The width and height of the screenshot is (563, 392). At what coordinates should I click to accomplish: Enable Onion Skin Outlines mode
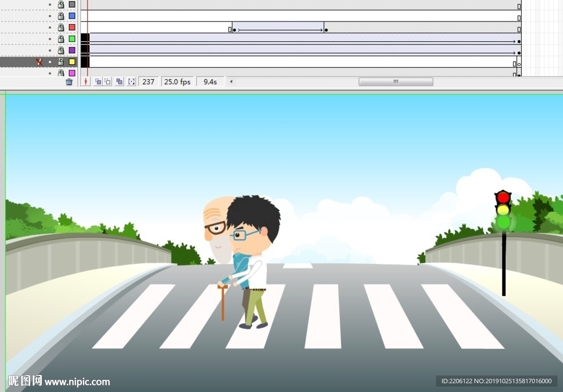pos(107,82)
